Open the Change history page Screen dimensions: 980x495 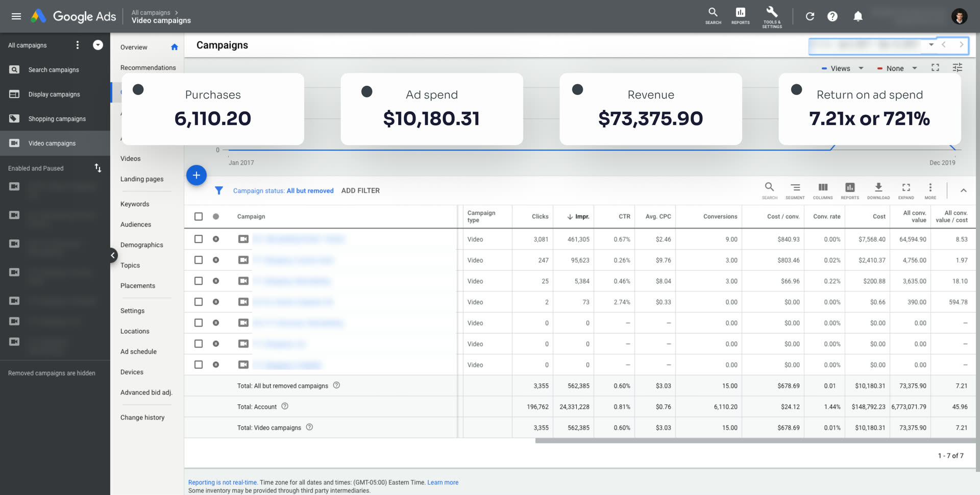coord(142,417)
